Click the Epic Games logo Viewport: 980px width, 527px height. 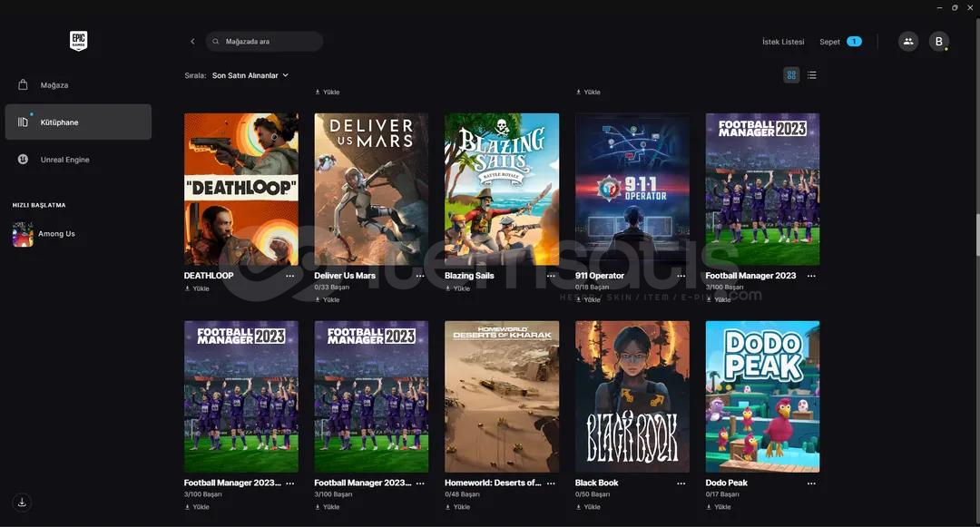click(78, 41)
